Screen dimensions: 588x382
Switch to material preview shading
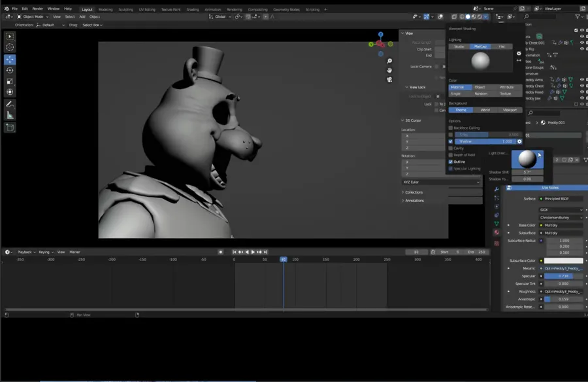(474, 17)
